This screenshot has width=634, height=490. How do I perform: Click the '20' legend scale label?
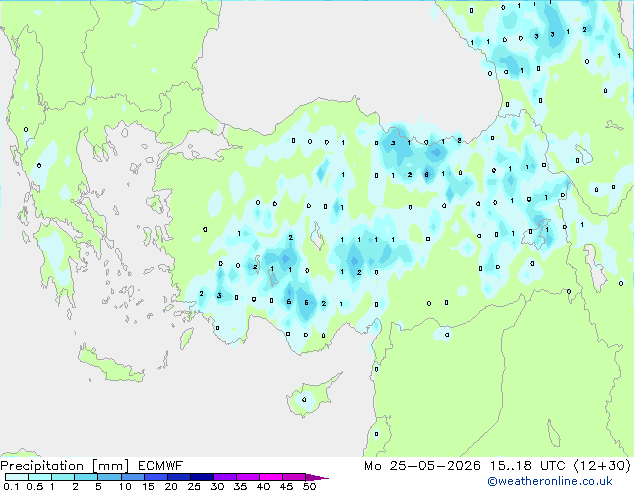point(171,486)
